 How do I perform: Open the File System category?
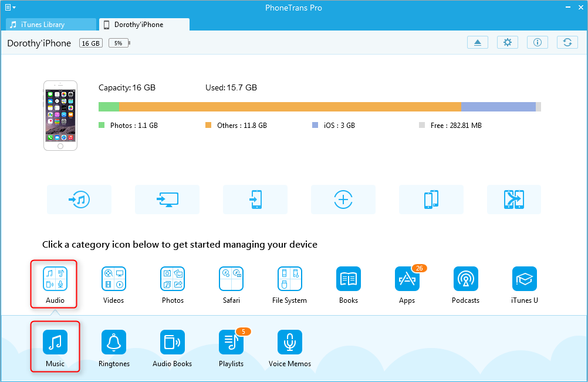(x=290, y=279)
